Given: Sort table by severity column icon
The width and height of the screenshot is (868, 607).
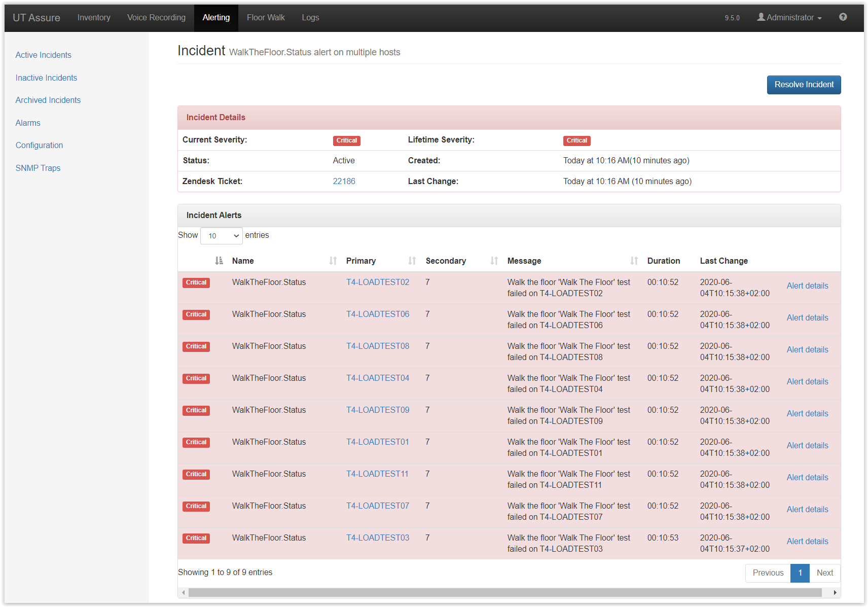Looking at the screenshot, I should 219,261.
